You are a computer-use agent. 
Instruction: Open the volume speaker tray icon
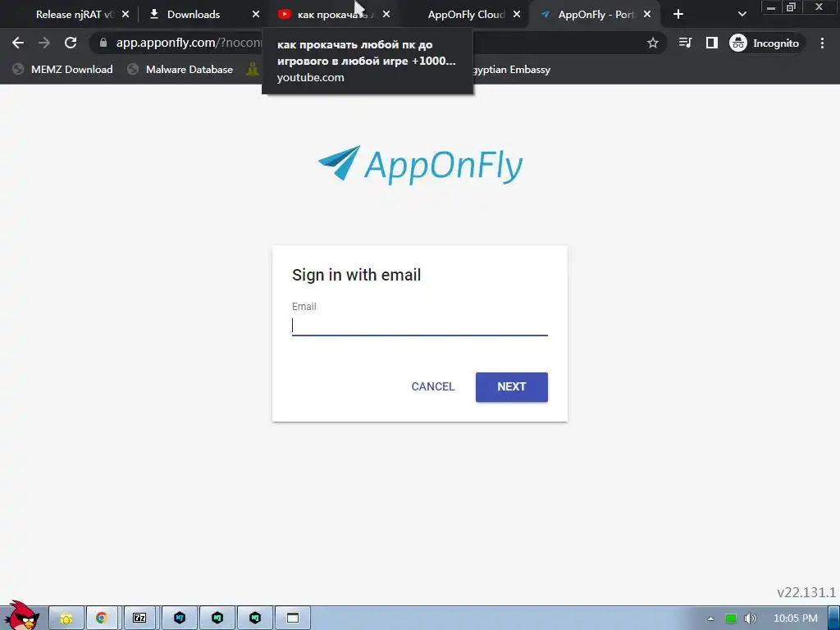coord(750,619)
